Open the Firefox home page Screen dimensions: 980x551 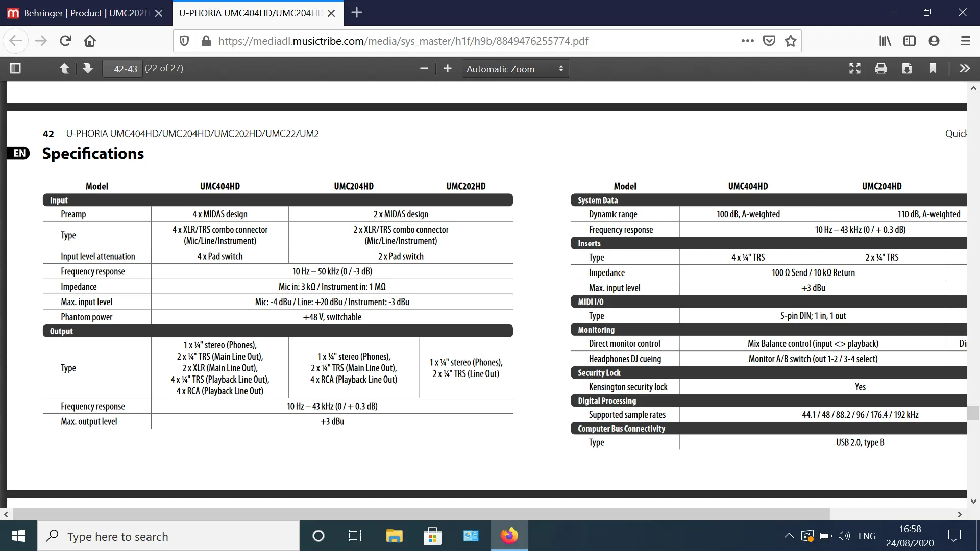click(x=90, y=41)
